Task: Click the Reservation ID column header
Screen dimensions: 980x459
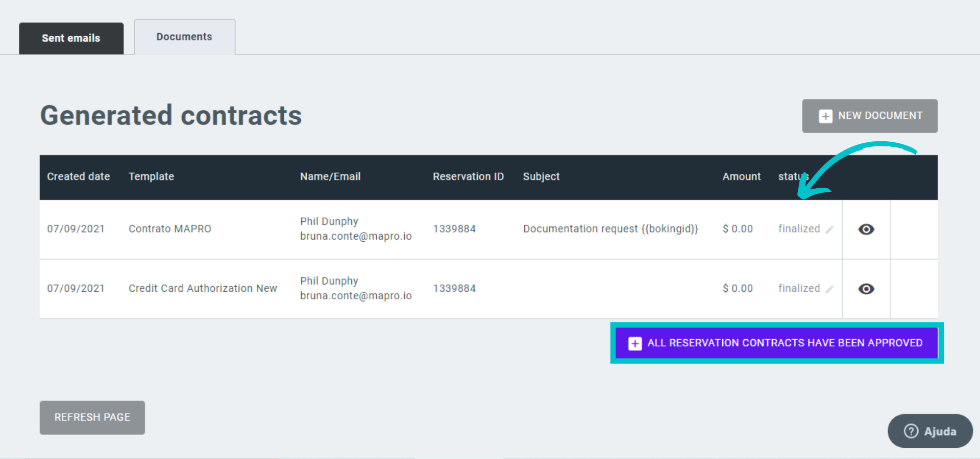Action: point(468,176)
